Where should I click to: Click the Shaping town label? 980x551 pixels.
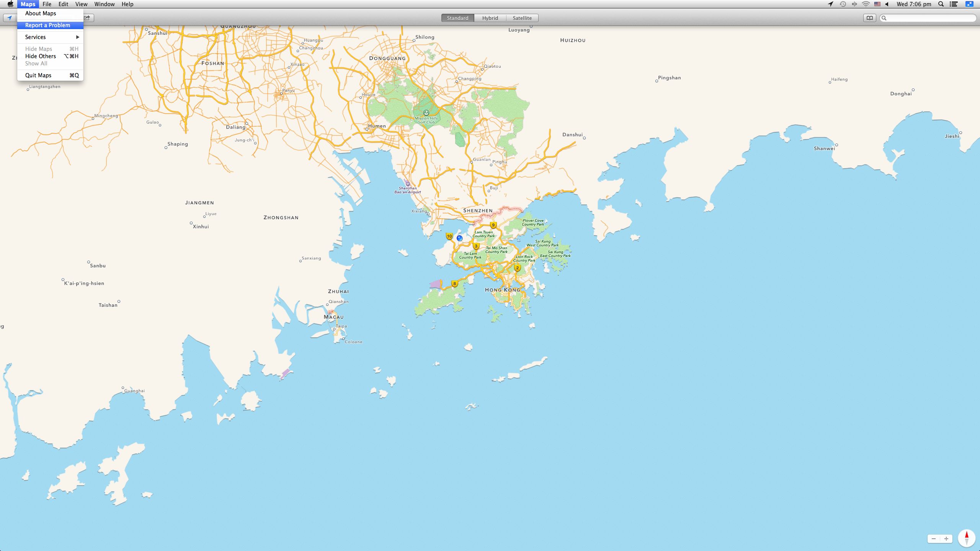point(178,144)
